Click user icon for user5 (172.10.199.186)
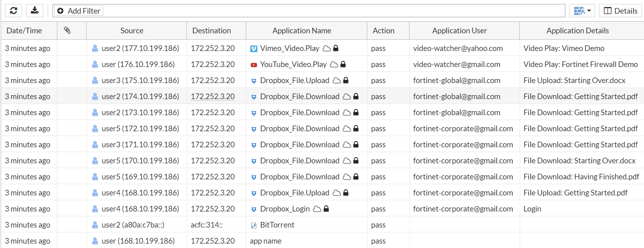 (95, 128)
